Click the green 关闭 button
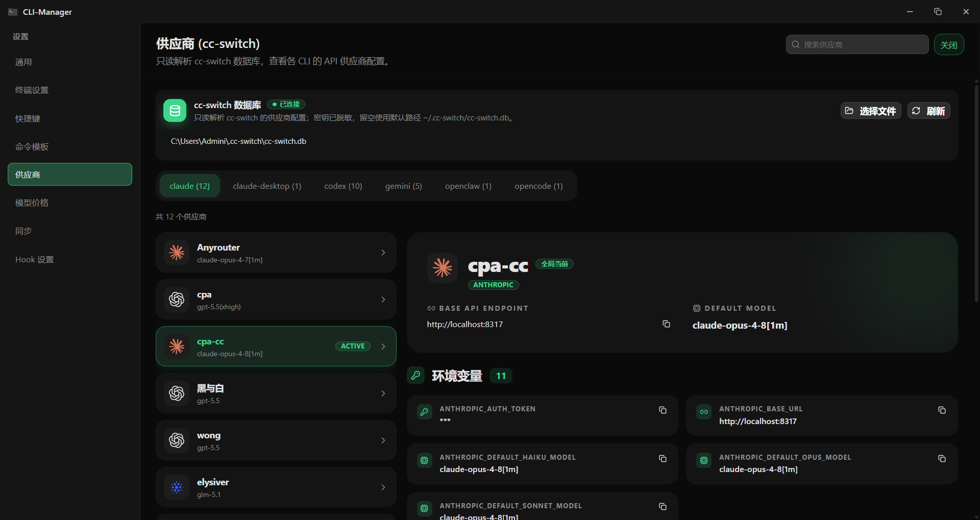 (949, 44)
